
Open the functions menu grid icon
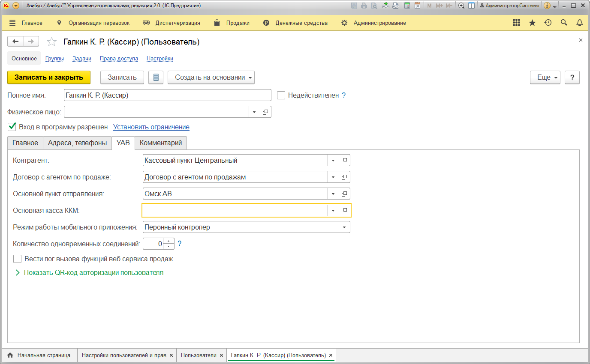(x=517, y=23)
